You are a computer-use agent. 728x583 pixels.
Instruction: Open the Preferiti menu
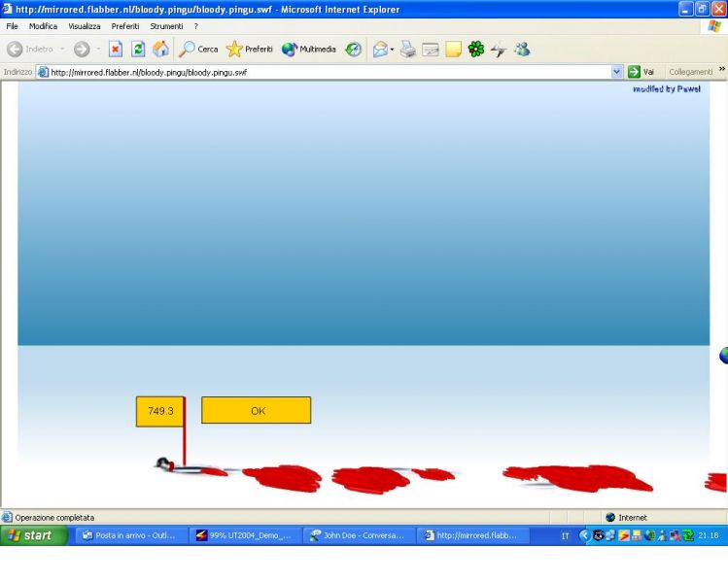tap(124, 26)
